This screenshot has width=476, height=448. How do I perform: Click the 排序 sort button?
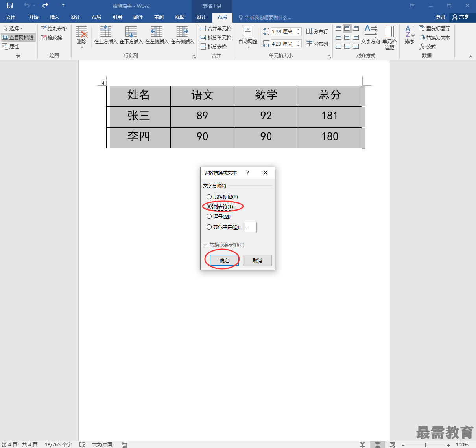(410, 35)
